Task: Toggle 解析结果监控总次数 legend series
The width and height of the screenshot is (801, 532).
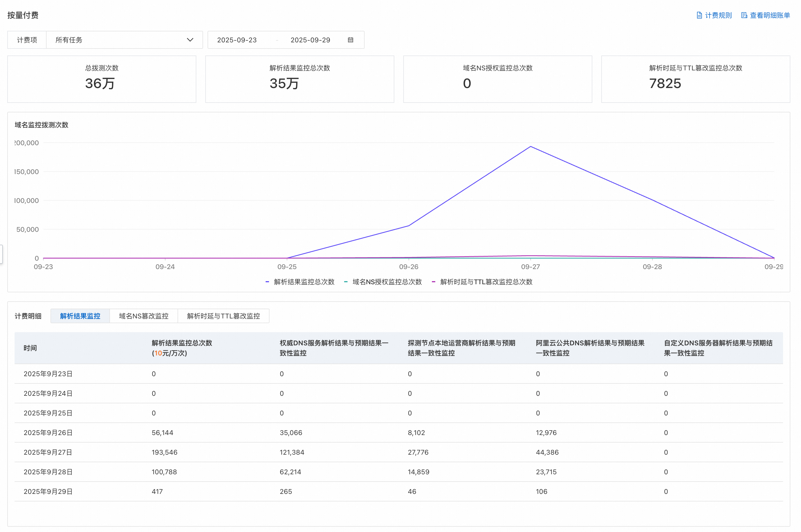Action: (300, 282)
